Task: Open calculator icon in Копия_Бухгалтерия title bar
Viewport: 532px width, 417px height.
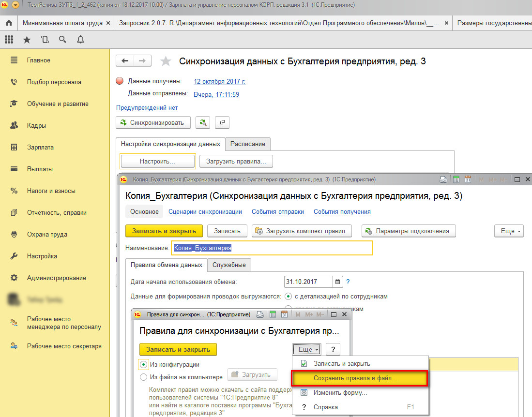Action: (456, 179)
